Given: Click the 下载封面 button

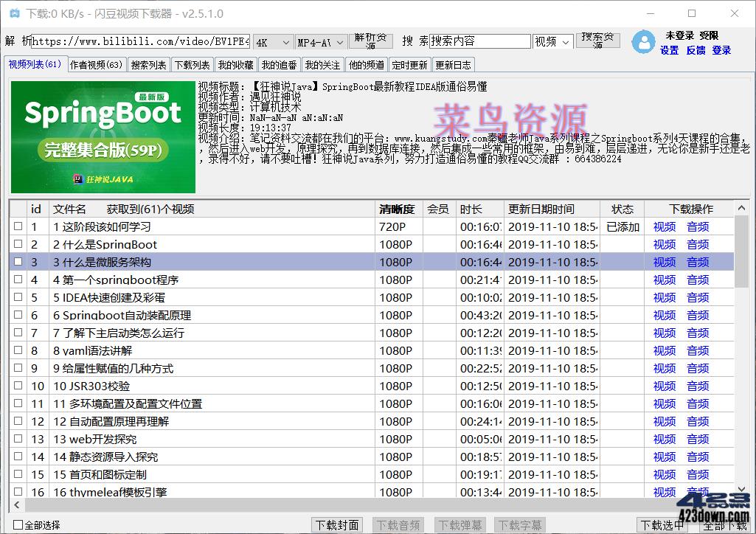Looking at the screenshot, I should pos(337,524).
